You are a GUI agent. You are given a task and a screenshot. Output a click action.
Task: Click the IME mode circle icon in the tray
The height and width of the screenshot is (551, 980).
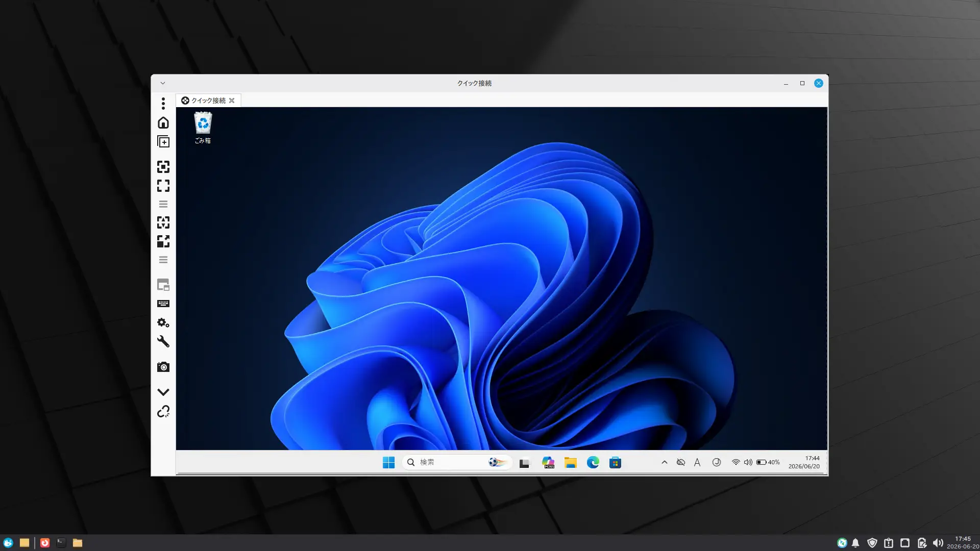point(717,462)
